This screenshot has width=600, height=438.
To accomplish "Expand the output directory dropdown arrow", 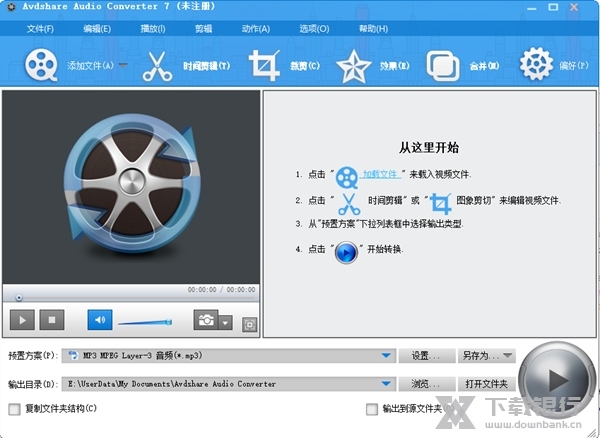I will 386,384.
